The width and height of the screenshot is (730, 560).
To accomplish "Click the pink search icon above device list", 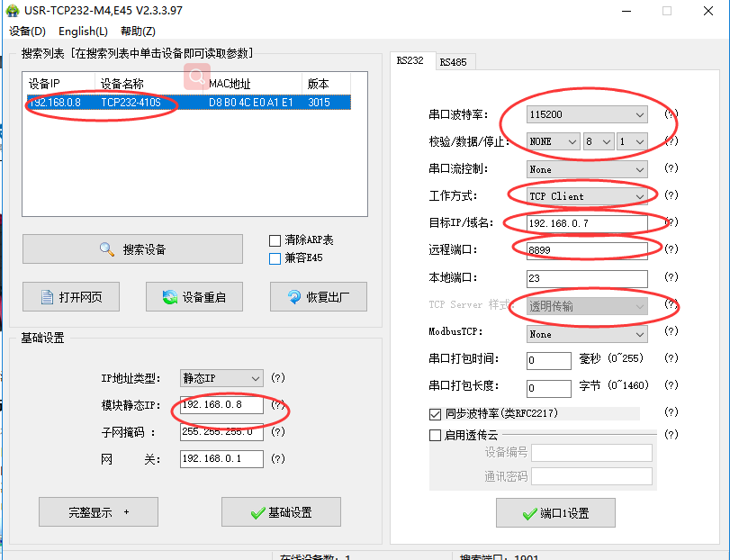I will pos(196,77).
